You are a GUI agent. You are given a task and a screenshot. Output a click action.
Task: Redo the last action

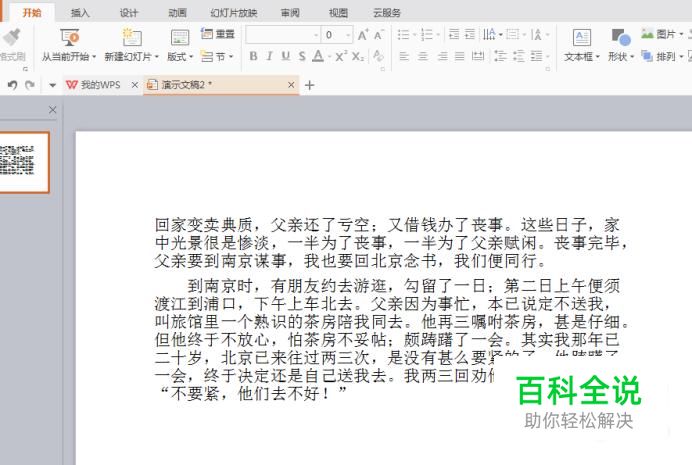[x=30, y=85]
